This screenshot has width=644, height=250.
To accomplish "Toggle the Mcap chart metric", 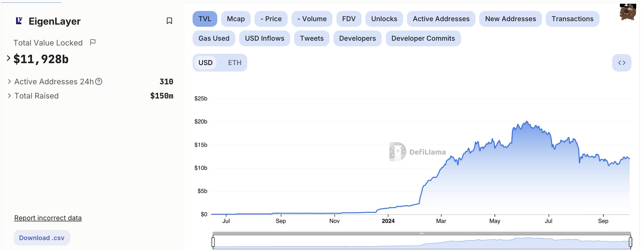I will click(236, 19).
